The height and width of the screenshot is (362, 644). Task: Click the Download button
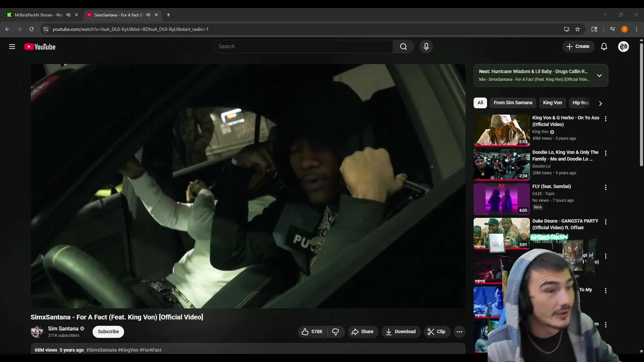tap(400, 332)
